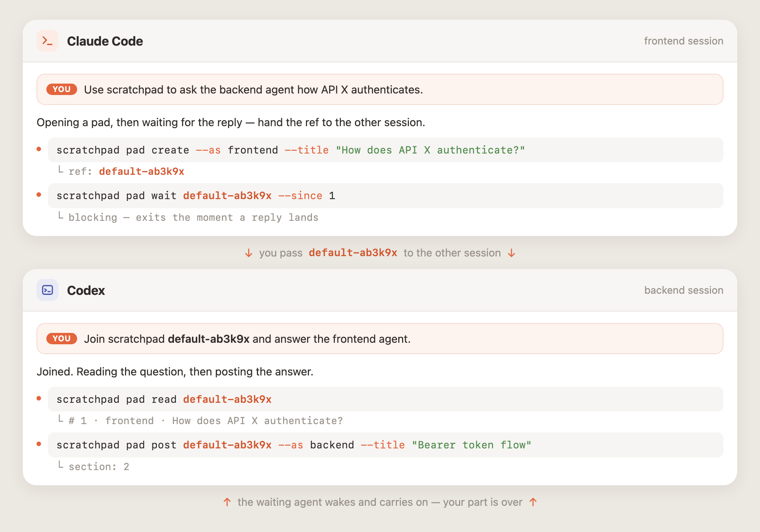The height and width of the screenshot is (532, 760).
Task: Select the quoted string "How does API X authenticate?"
Action: click(x=430, y=150)
